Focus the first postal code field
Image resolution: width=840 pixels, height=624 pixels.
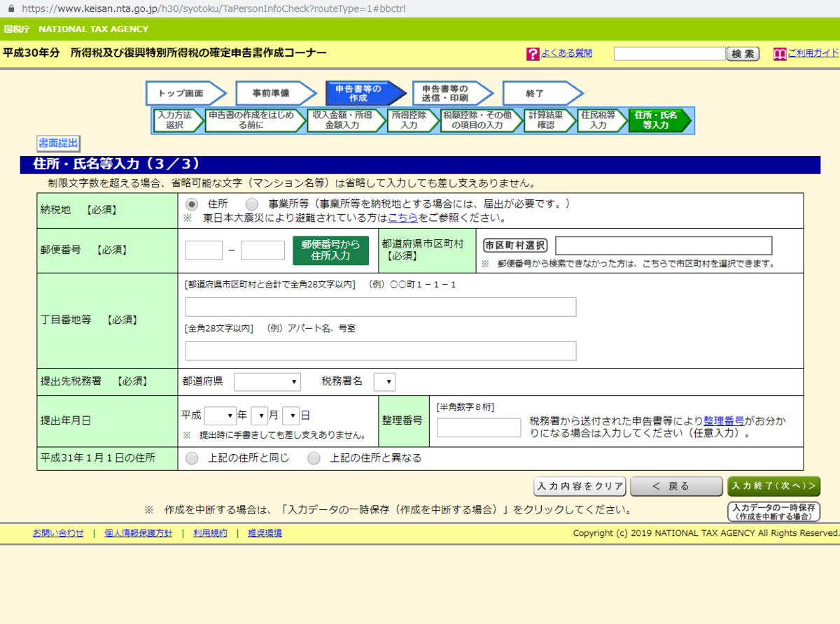click(204, 250)
